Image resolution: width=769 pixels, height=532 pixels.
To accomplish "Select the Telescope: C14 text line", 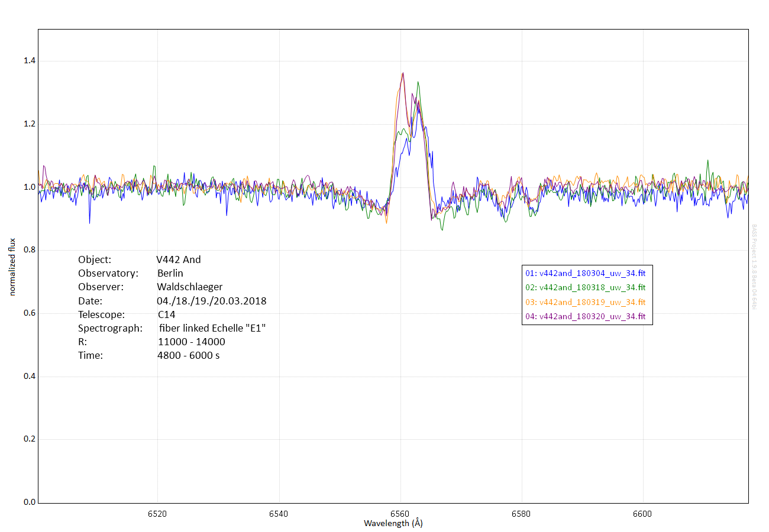I will point(127,314).
